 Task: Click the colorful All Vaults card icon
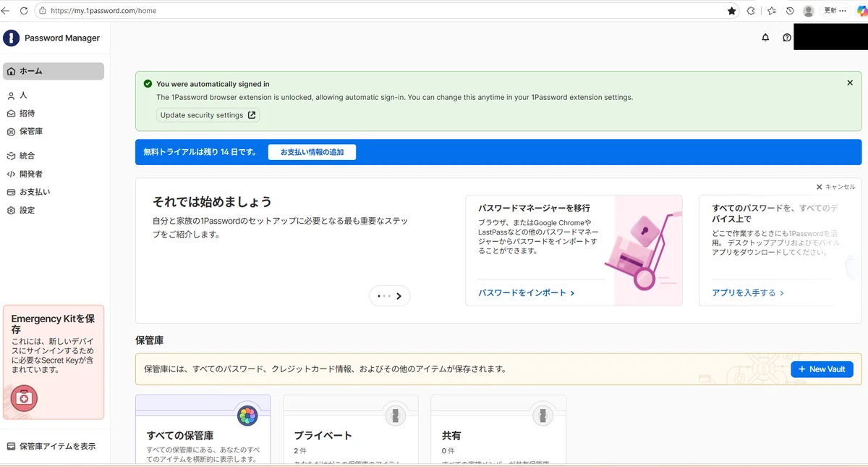point(247,416)
